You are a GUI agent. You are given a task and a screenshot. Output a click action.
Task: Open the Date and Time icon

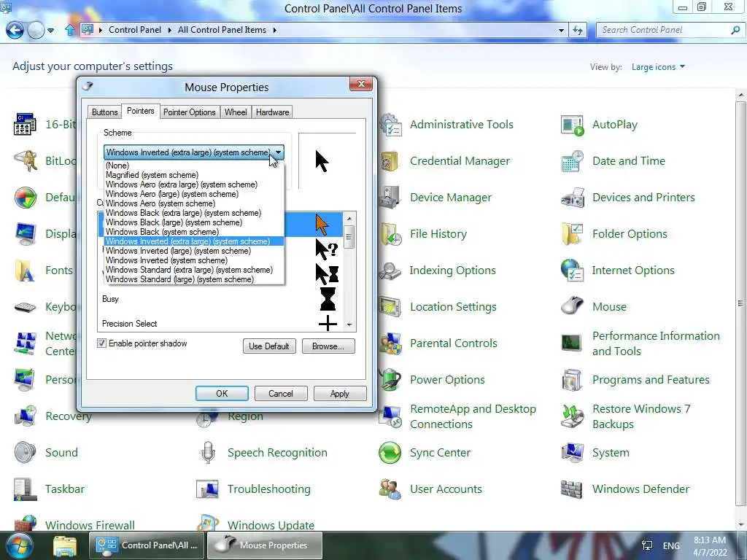coord(572,161)
